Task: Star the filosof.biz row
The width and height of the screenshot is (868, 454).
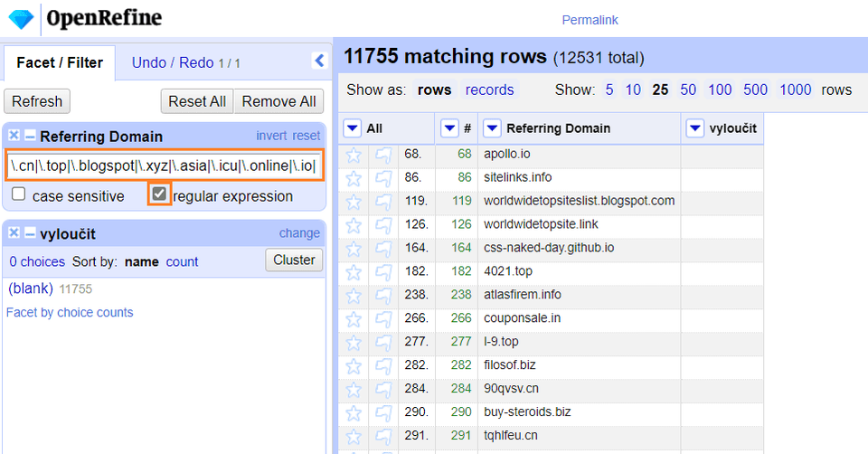Action: click(x=354, y=365)
